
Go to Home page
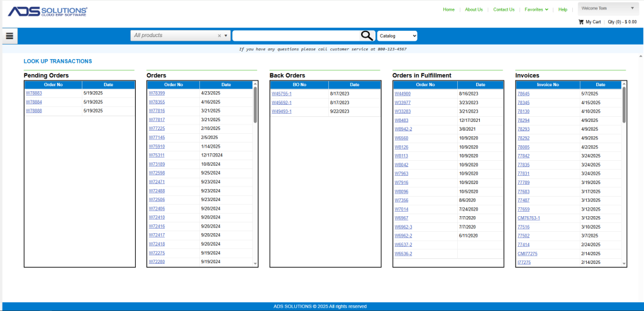coord(449,9)
